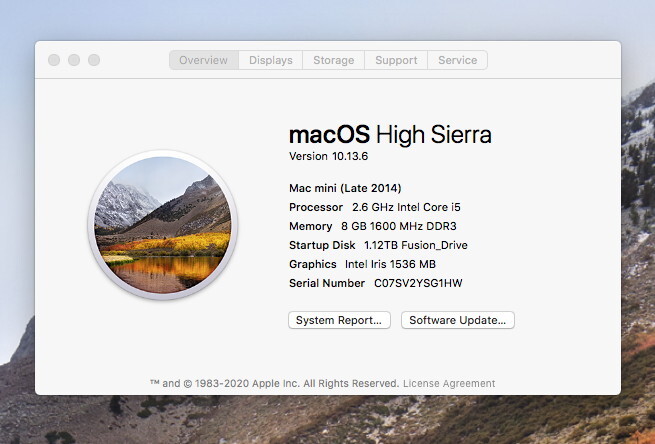Click the 8 GB 1600 MHz DDR3 value
The width and height of the screenshot is (655, 444).
[x=399, y=226]
